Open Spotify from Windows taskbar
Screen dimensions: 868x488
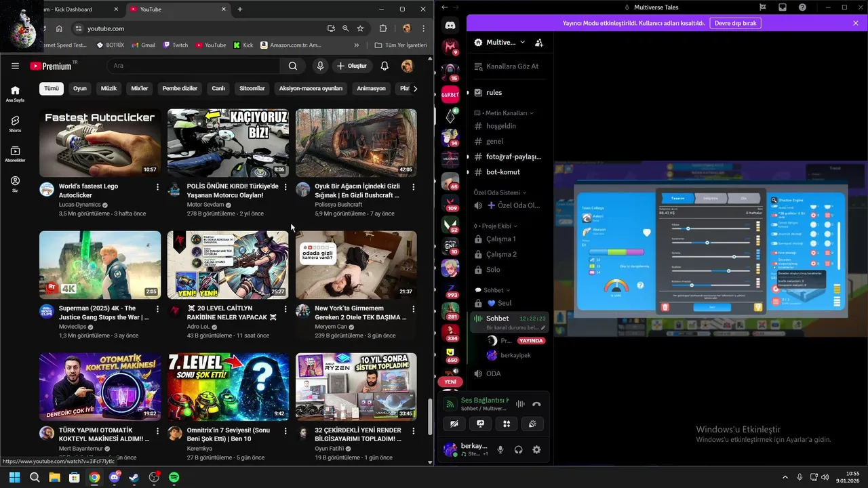tap(174, 477)
